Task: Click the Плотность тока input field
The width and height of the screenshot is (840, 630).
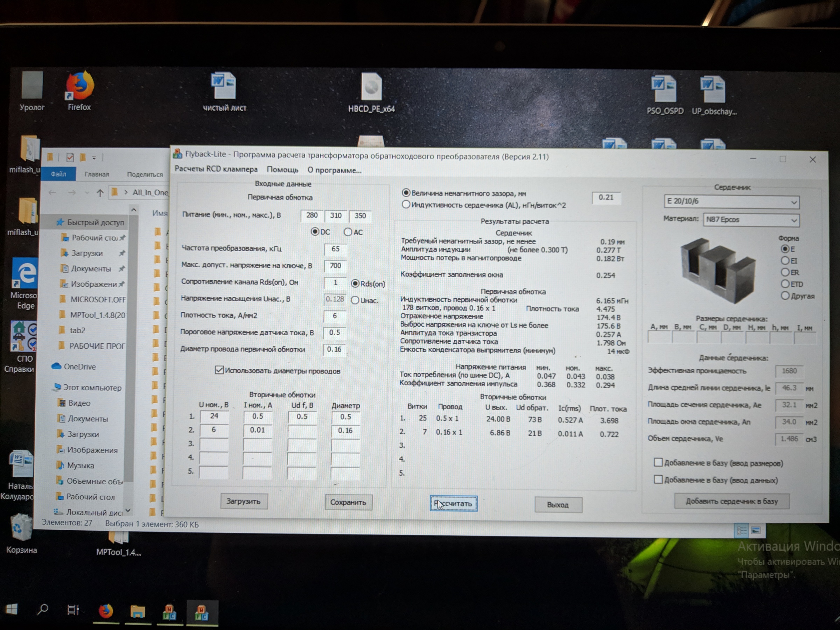Action: 335,316
